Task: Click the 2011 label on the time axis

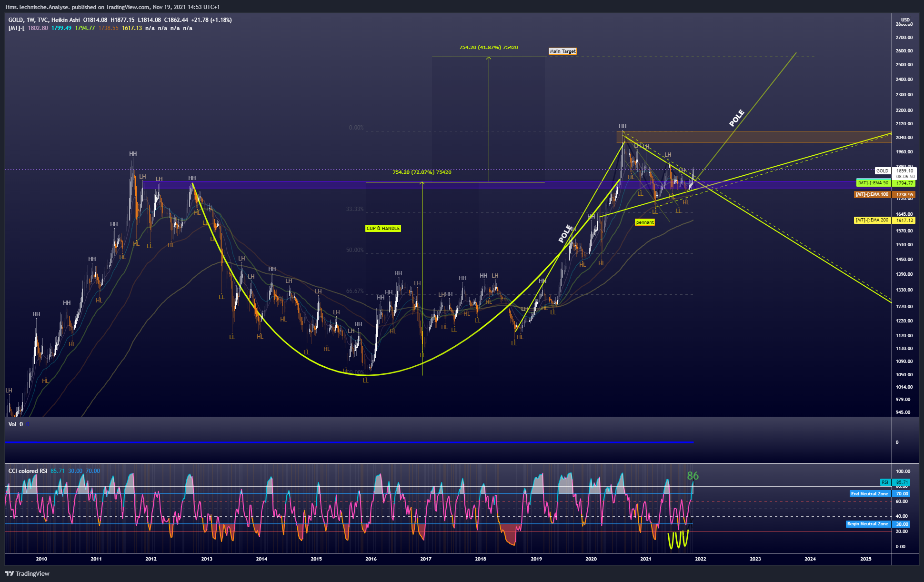Action: pos(96,559)
